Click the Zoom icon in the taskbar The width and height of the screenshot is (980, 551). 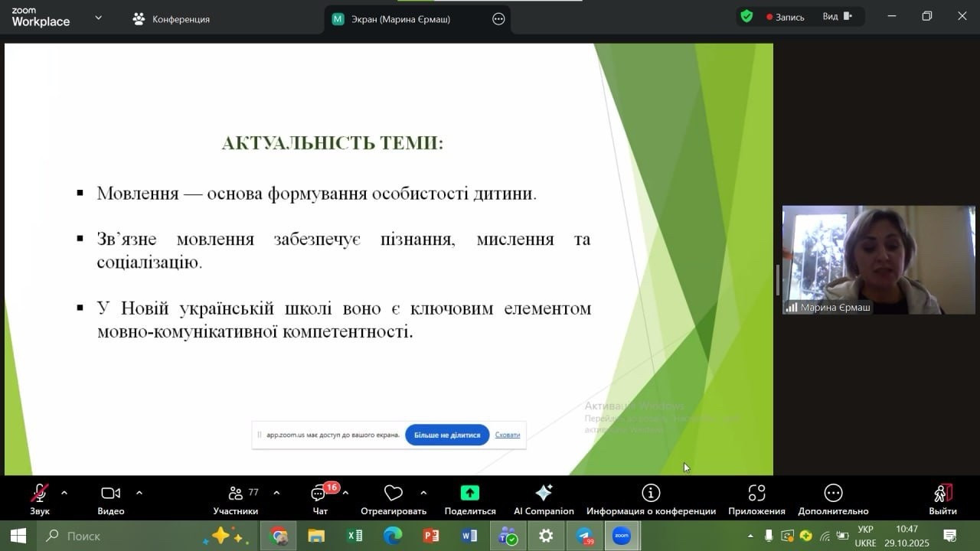[x=622, y=536]
